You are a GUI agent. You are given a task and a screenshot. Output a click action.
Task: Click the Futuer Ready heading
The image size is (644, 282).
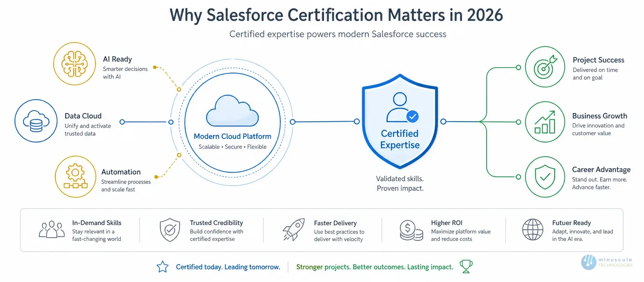click(x=571, y=223)
